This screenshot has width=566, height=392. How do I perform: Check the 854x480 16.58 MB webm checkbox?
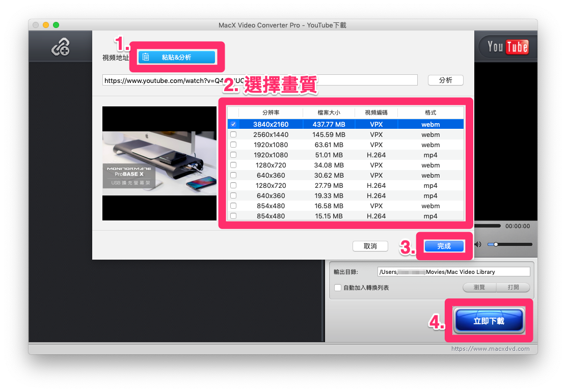233,206
